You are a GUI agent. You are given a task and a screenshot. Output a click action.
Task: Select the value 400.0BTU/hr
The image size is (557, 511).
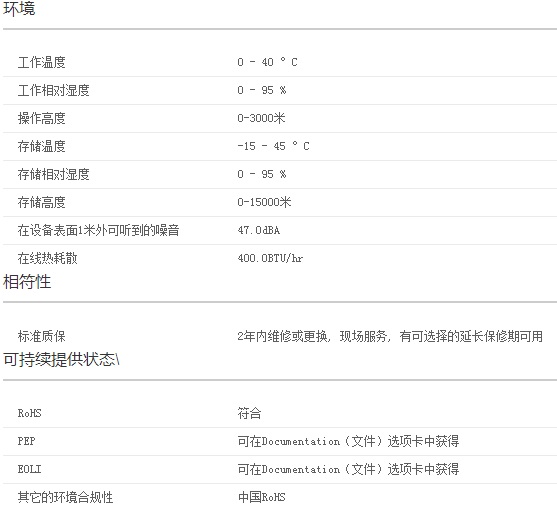coord(270,258)
